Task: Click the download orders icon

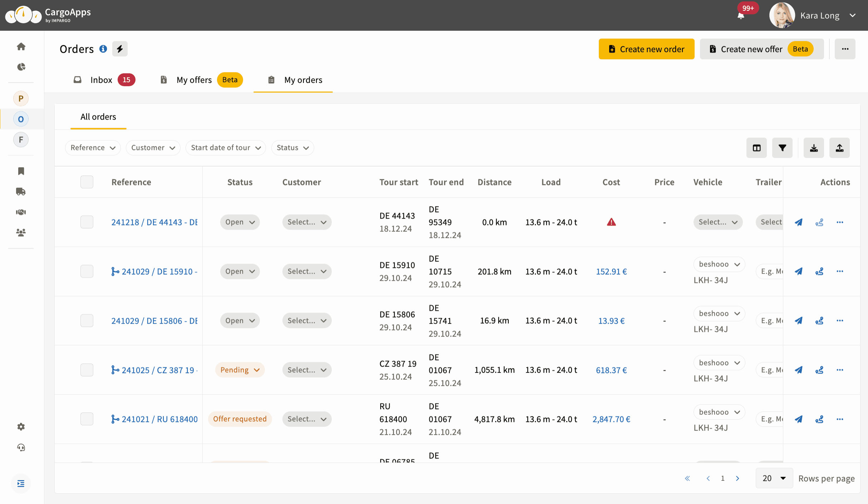Action: click(x=814, y=148)
